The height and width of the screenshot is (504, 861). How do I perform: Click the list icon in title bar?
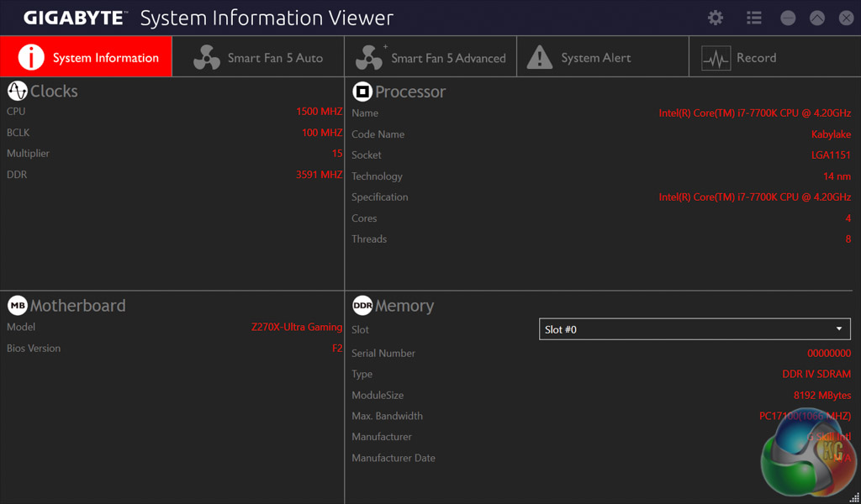tap(753, 18)
